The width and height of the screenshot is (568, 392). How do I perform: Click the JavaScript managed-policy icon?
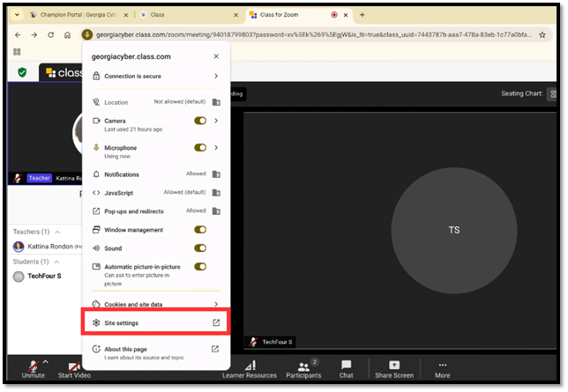[216, 193]
